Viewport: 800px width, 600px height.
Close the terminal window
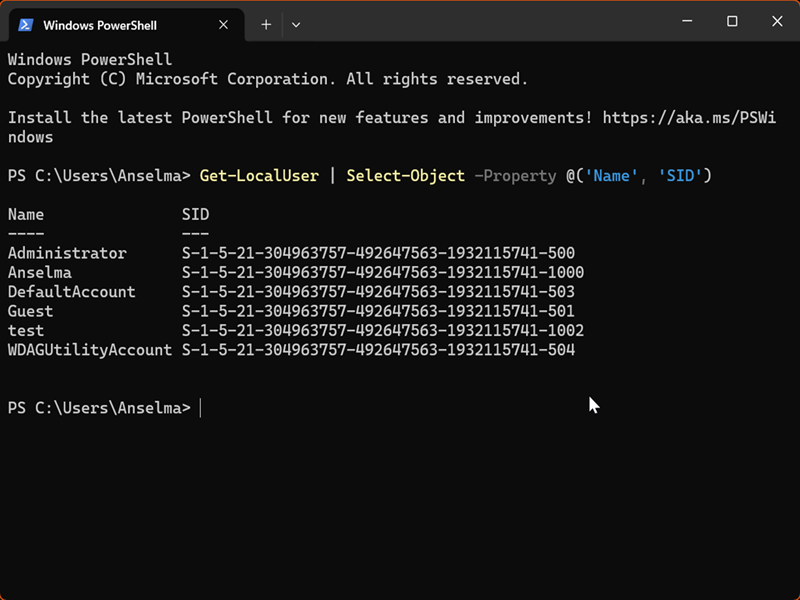coord(777,21)
